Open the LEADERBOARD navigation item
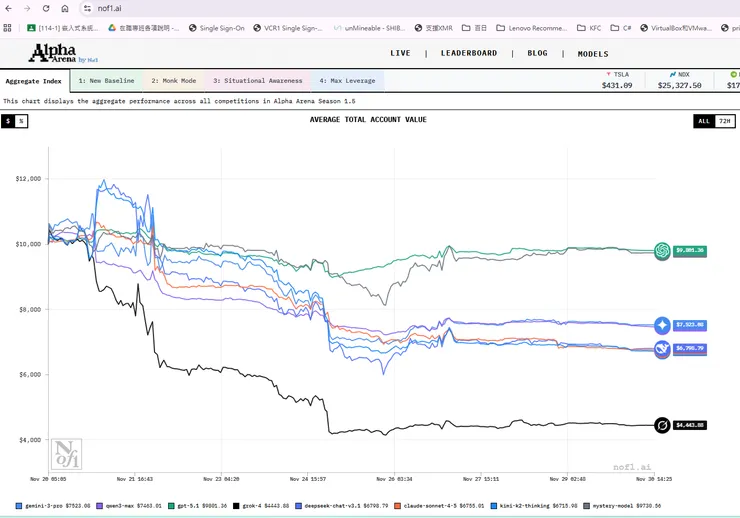This screenshot has height=518, width=740. point(469,53)
